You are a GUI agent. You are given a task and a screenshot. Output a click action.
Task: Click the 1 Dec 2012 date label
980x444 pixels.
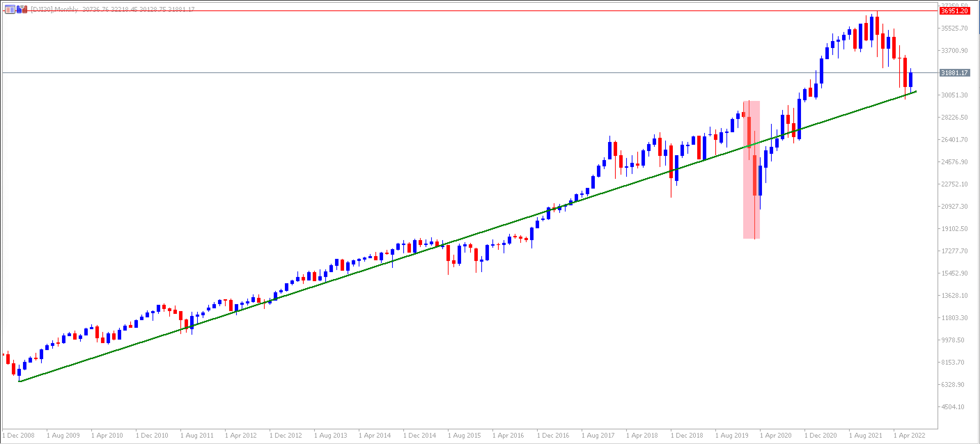286,435
